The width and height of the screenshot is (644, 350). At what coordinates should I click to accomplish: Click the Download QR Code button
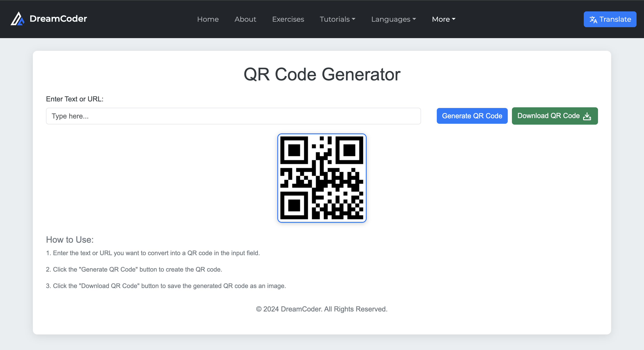pos(555,116)
